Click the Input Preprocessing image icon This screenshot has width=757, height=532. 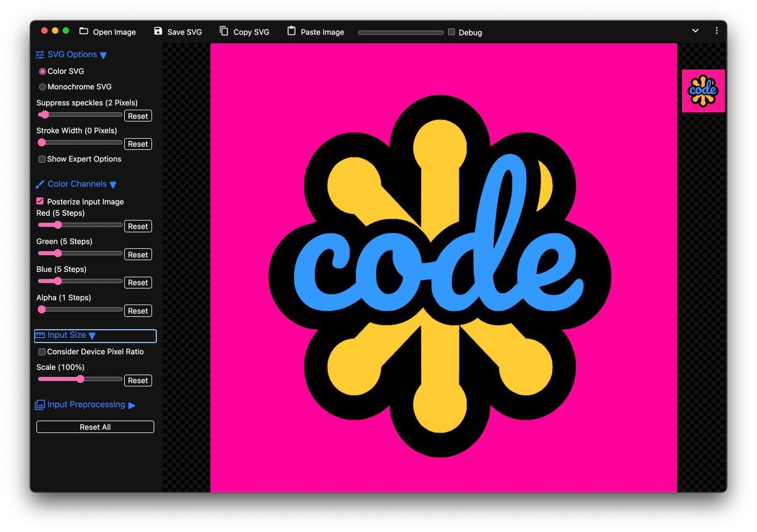pos(40,405)
